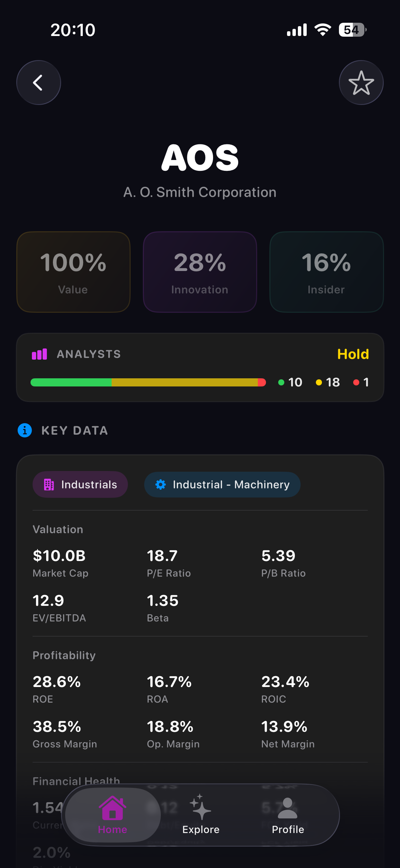Click the Analysts bar chart icon
Viewport: 400px width, 868px height.
[x=40, y=354]
